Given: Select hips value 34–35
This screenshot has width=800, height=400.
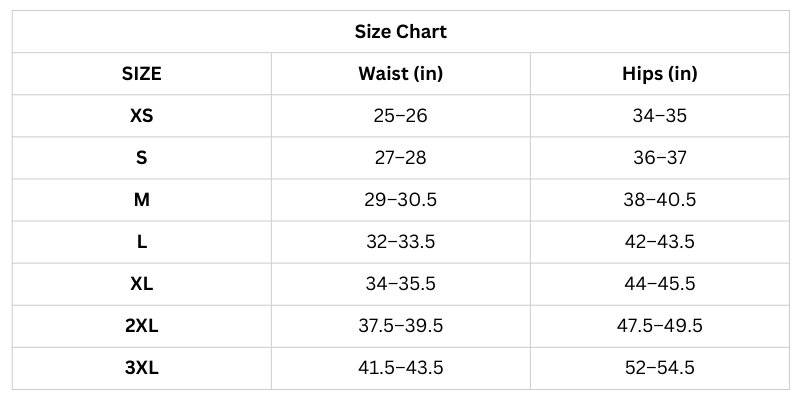Looking at the screenshot, I should (x=659, y=116).
